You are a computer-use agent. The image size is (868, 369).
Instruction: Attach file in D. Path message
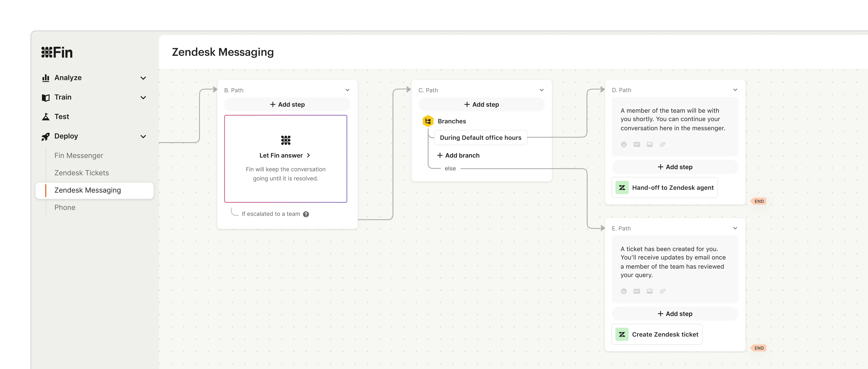662,144
